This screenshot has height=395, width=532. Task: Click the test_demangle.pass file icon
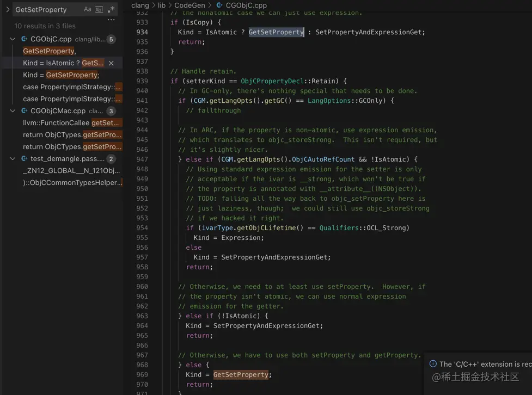point(24,159)
